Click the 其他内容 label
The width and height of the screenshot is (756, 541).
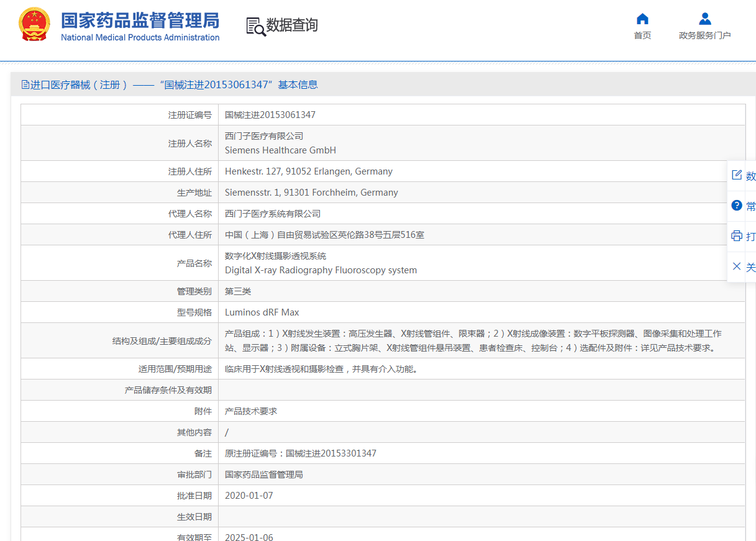pyautogui.click(x=194, y=432)
